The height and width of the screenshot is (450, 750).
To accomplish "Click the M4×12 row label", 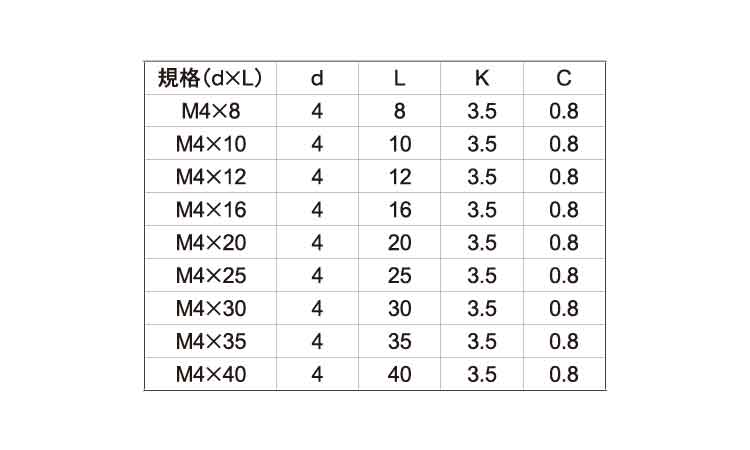I will click(x=210, y=177).
